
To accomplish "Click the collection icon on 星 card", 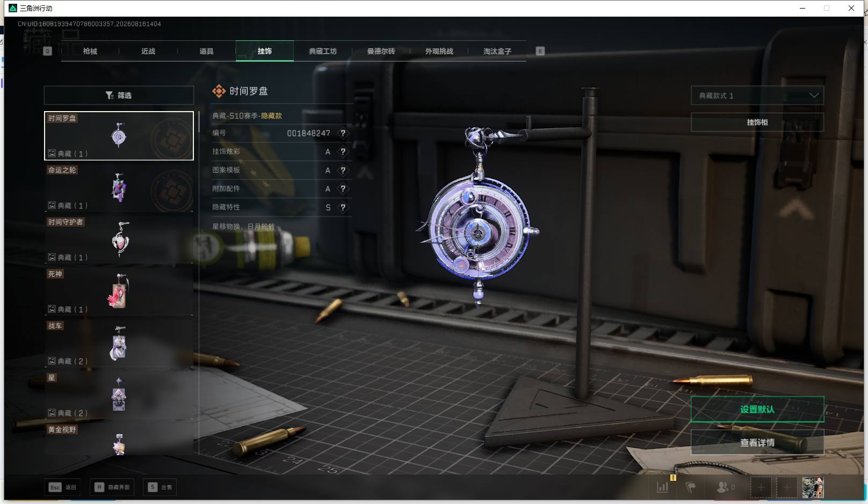I will (x=52, y=413).
